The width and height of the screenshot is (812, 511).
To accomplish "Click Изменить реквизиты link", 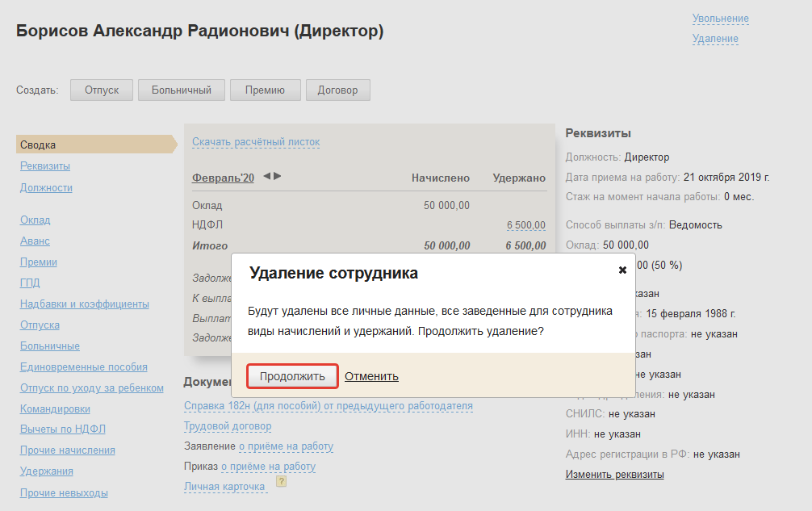I will pos(614,474).
